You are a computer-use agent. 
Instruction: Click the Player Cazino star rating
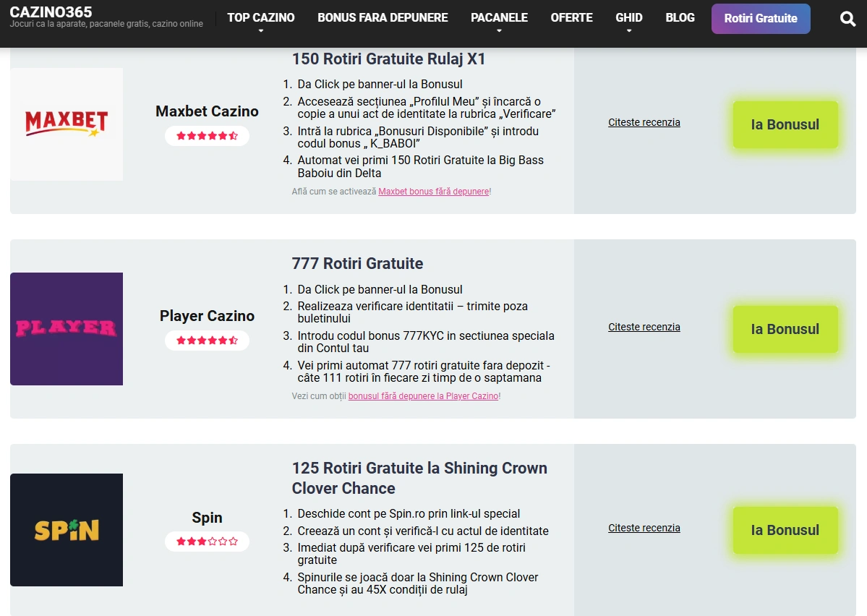(207, 340)
